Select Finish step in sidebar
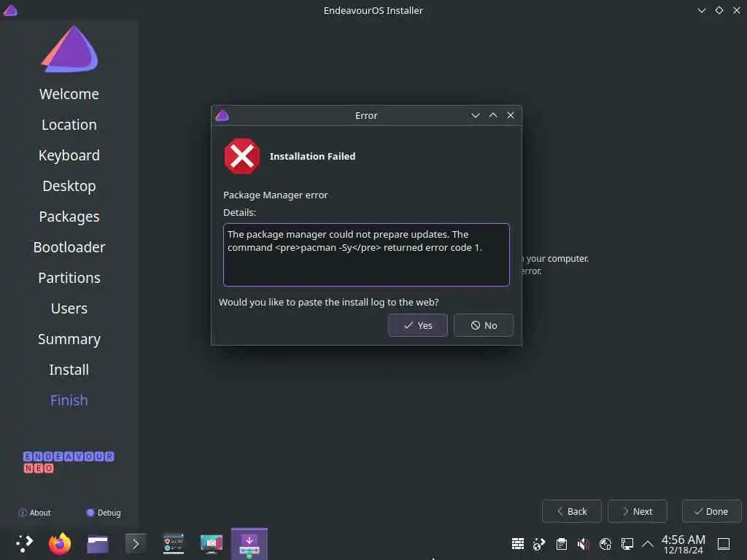This screenshot has height=560, width=747. [x=69, y=400]
